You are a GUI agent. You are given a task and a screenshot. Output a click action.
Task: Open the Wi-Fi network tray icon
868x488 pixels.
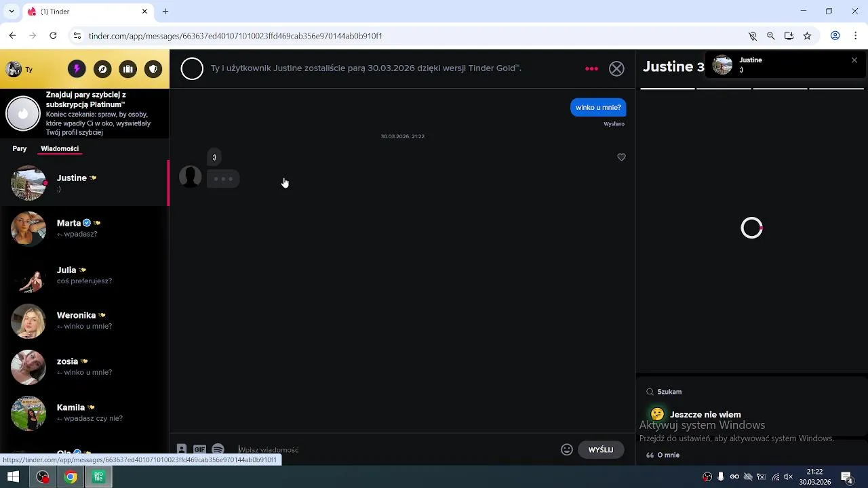[x=775, y=477]
